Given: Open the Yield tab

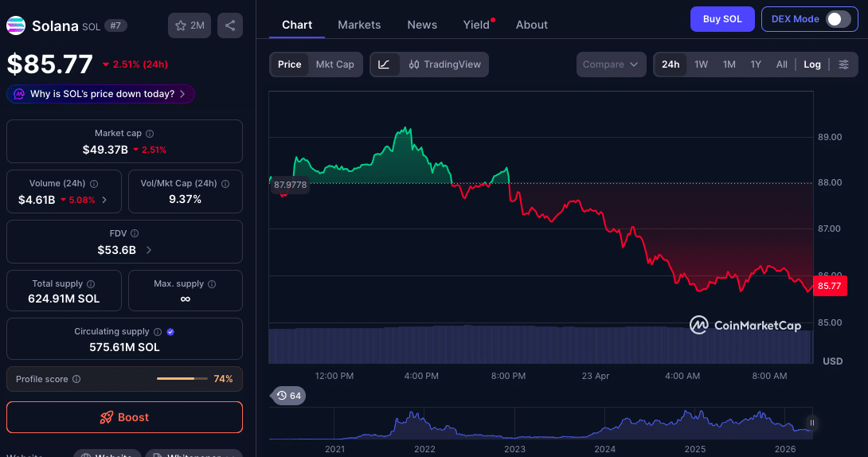Looking at the screenshot, I should [476, 25].
